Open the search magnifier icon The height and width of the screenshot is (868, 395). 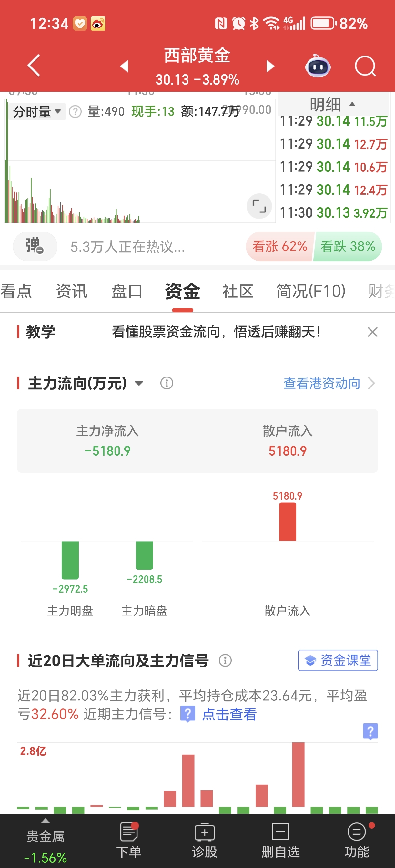(365, 66)
